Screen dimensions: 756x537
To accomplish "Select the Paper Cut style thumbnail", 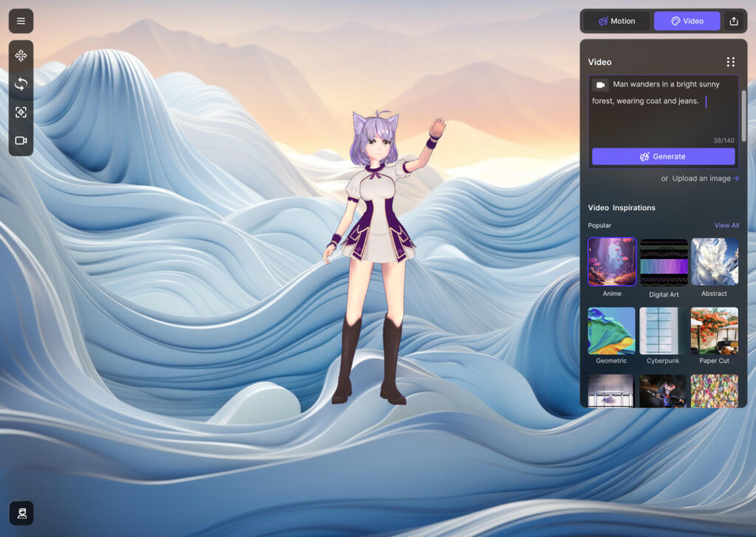I will (714, 330).
